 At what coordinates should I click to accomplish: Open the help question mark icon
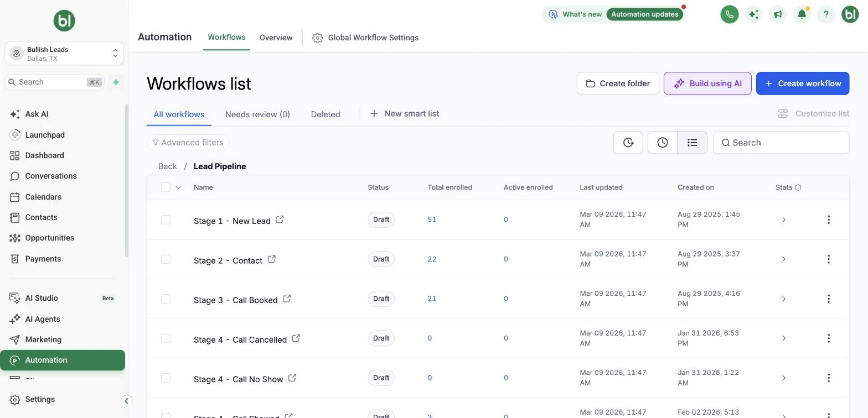coord(826,14)
